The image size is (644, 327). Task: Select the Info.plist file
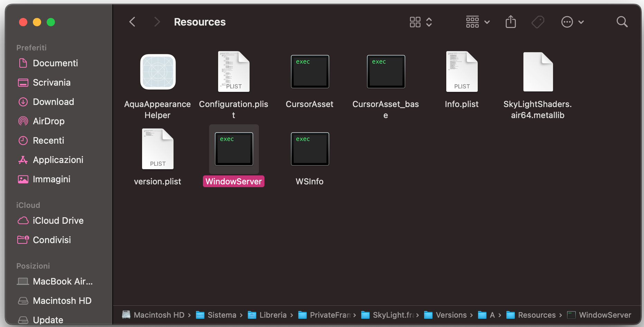click(461, 71)
